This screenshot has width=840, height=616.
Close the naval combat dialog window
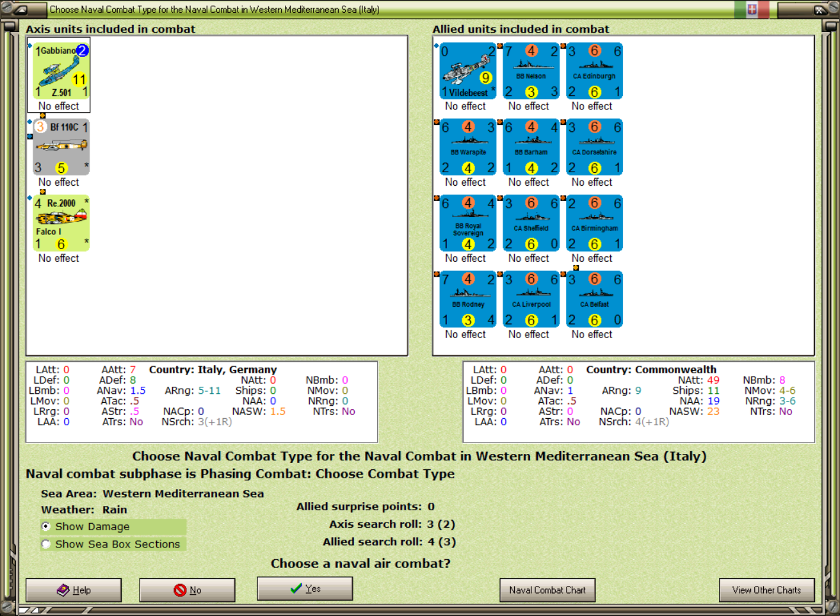coord(819,10)
